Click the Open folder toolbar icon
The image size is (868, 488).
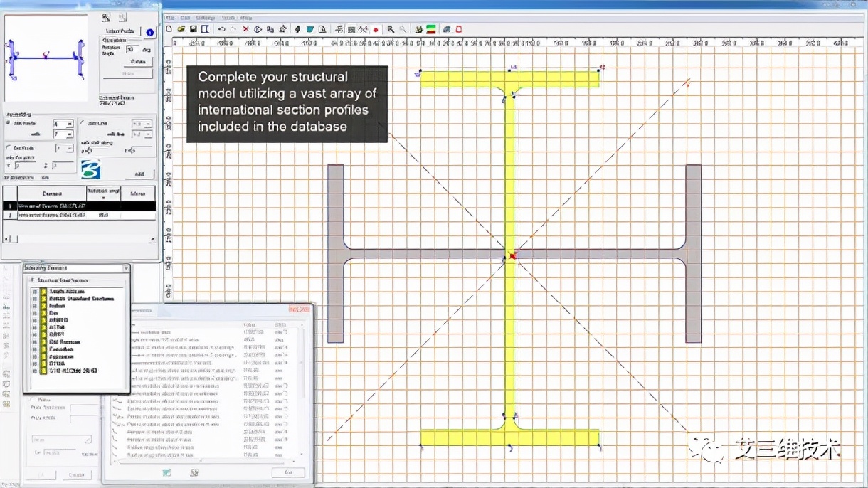pyautogui.click(x=181, y=29)
